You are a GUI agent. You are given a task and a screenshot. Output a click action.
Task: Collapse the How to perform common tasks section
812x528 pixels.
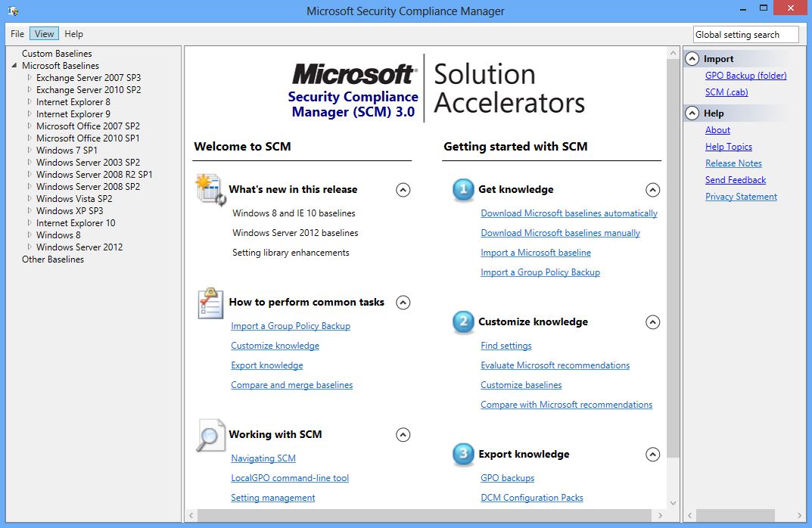[403, 303]
